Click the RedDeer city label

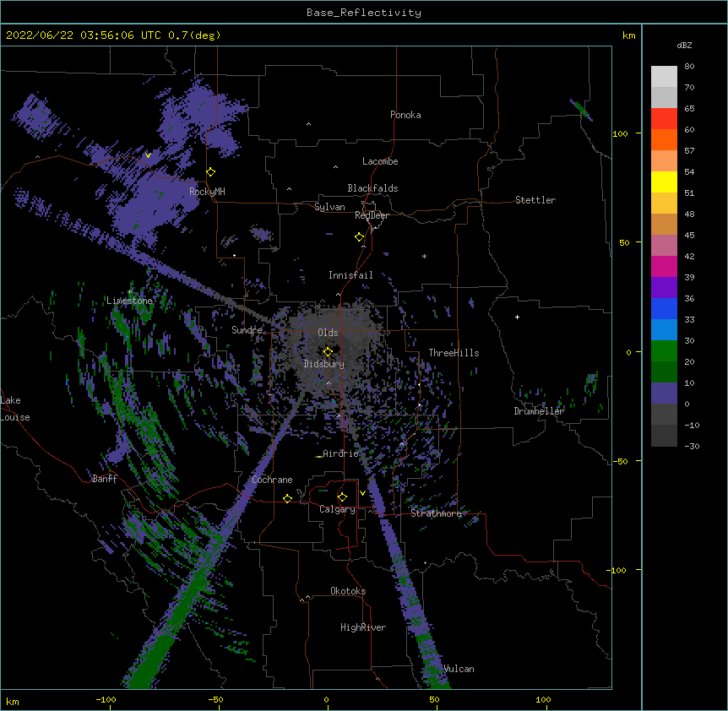[372, 215]
